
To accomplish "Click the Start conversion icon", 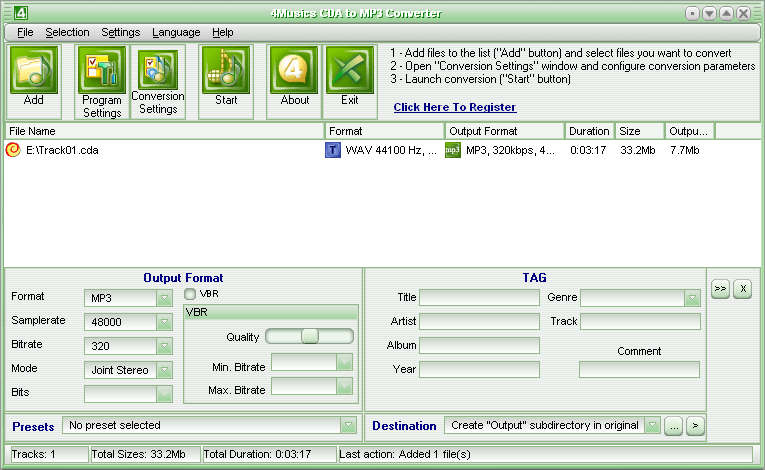I will (x=226, y=70).
